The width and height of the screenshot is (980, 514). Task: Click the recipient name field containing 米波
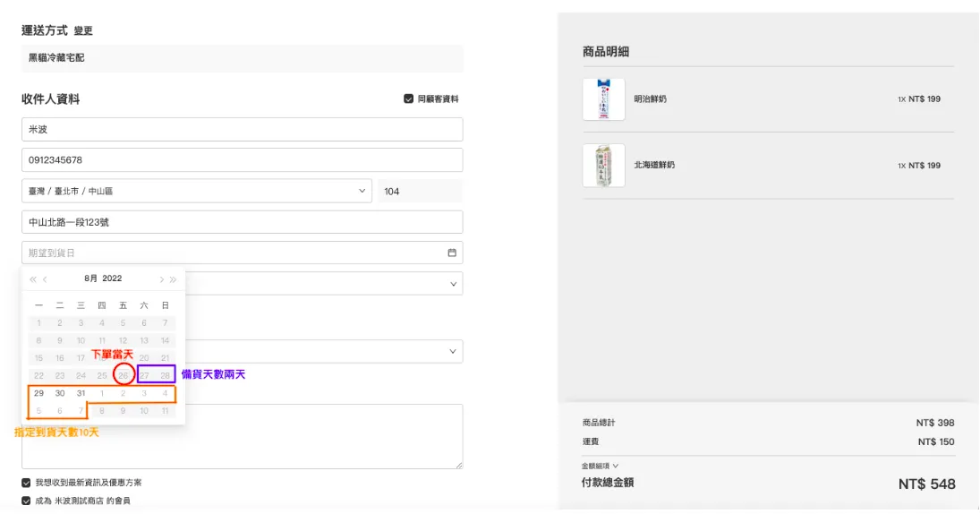[x=243, y=130]
